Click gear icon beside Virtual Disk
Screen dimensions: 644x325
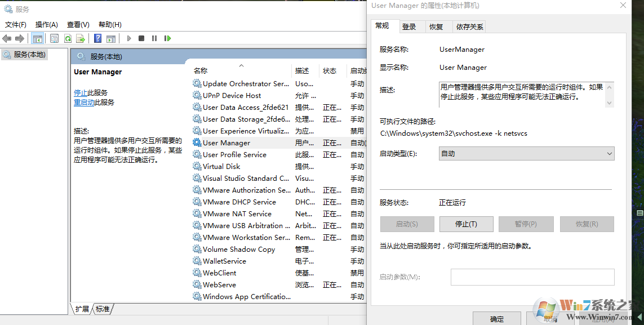(x=197, y=167)
